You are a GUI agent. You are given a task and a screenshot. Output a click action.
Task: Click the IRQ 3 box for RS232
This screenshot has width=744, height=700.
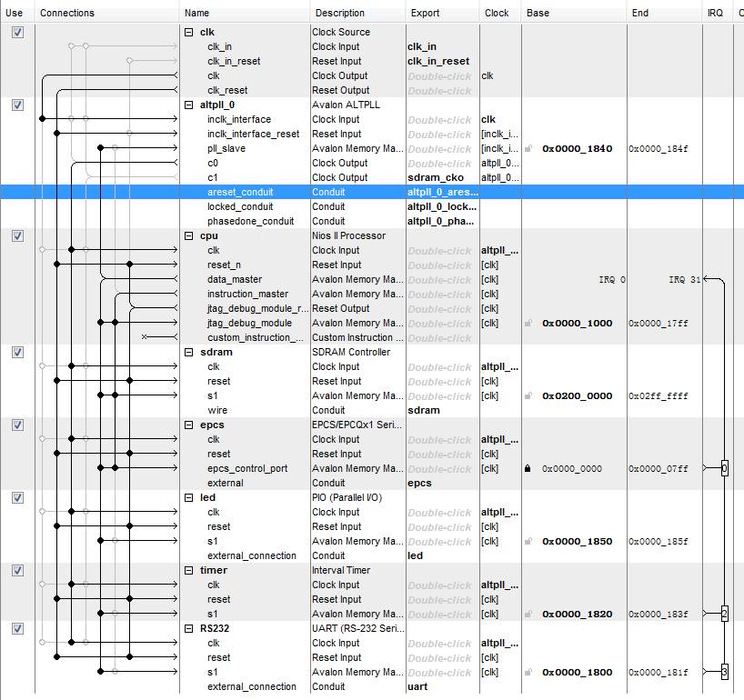tap(724, 673)
